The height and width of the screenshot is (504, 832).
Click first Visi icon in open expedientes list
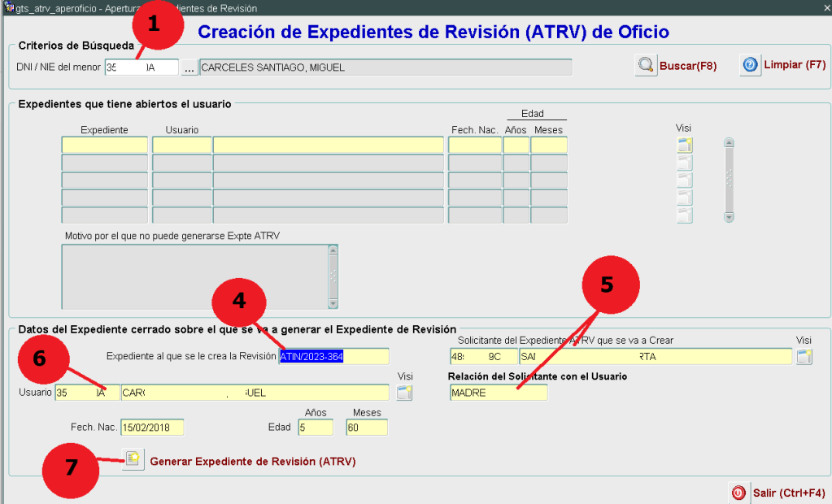point(685,146)
